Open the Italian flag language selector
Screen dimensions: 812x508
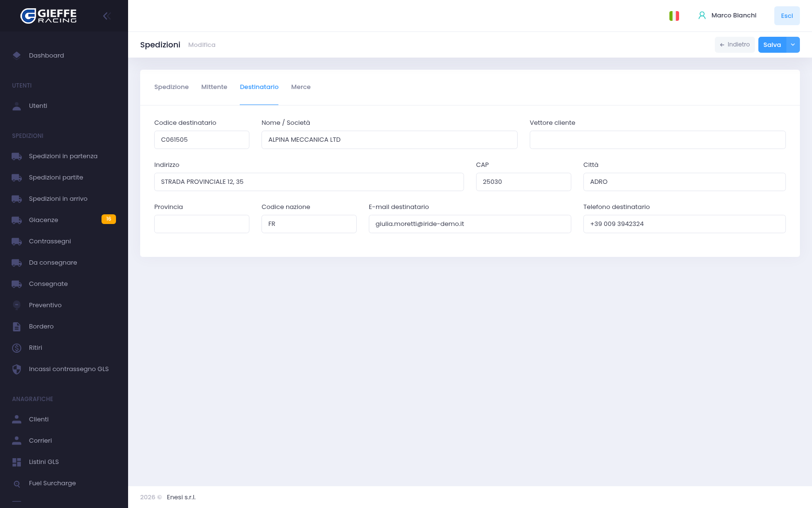pyautogui.click(x=674, y=16)
